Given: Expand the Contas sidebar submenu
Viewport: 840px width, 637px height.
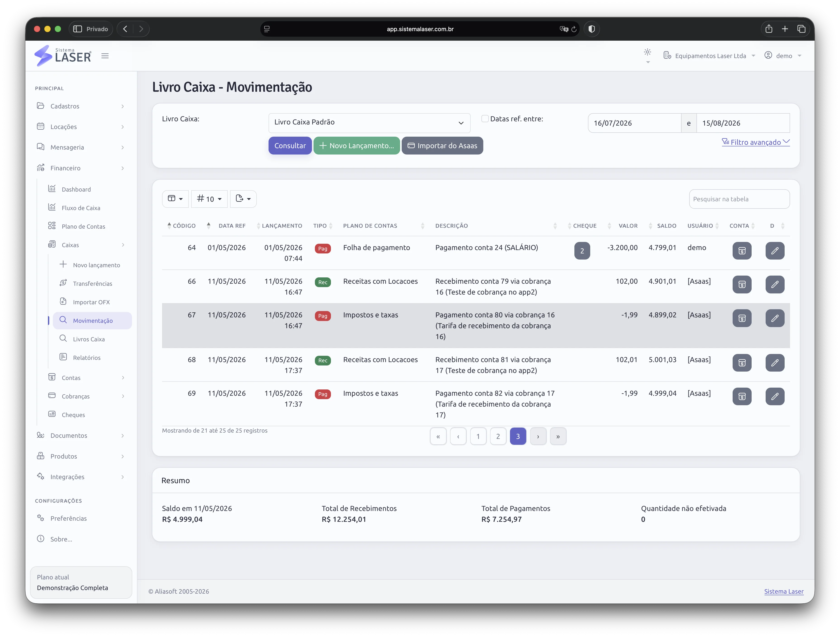Looking at the screenshot, I should [x=86, y=378].
